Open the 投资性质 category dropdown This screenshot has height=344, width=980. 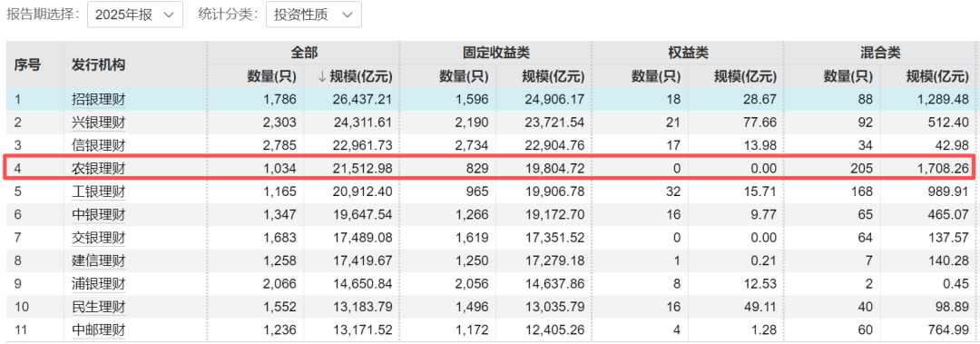314,15
